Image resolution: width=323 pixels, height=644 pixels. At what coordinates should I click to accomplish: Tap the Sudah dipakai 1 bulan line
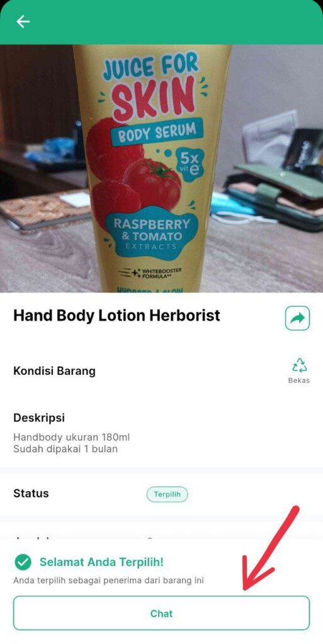coord(65,449)
